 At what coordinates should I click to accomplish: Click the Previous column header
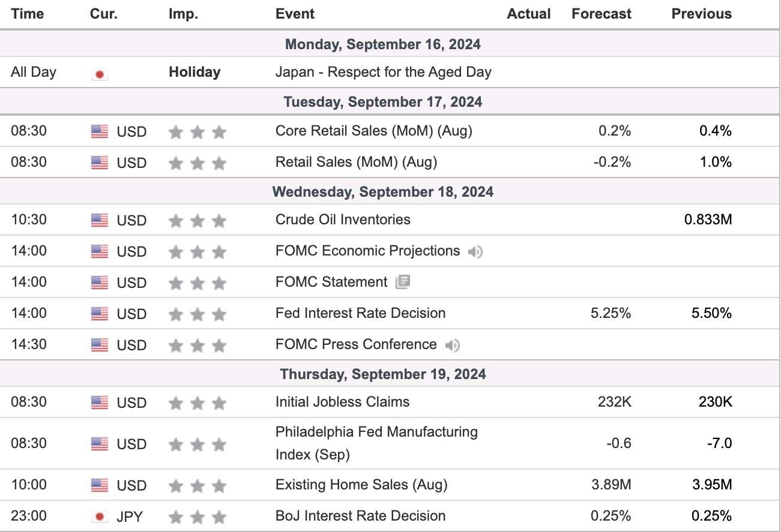point(702,14)
